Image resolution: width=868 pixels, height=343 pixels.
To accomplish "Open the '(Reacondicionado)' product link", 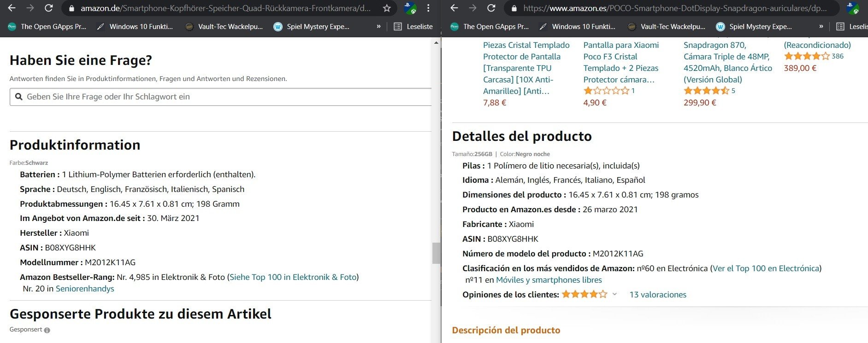I will pos(817,45).
